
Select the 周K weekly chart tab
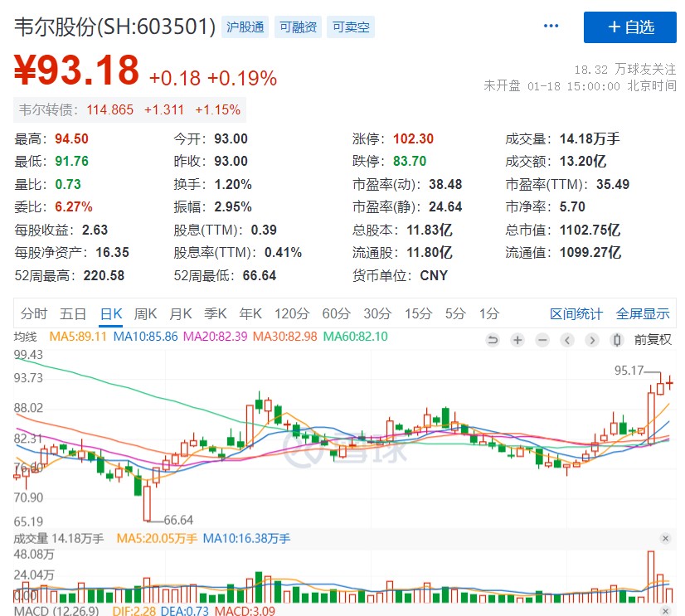146,313
